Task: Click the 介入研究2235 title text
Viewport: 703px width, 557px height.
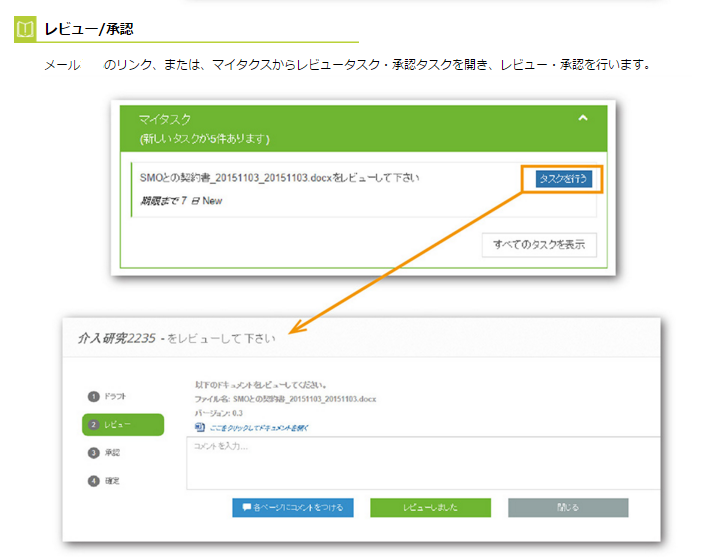Action: coord(117,338)
